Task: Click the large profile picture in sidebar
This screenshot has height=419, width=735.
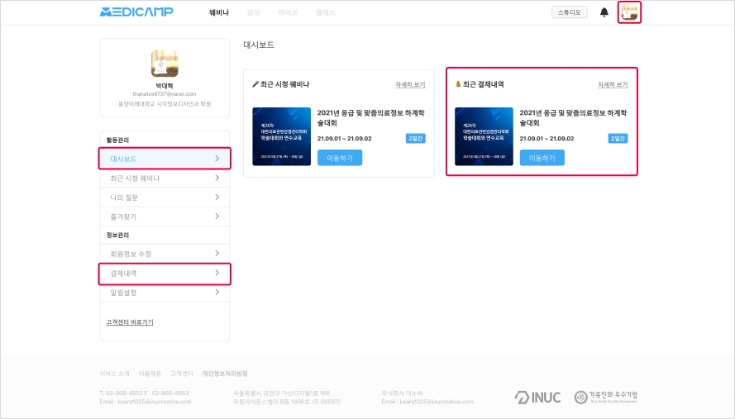Action: coord(165,64)
